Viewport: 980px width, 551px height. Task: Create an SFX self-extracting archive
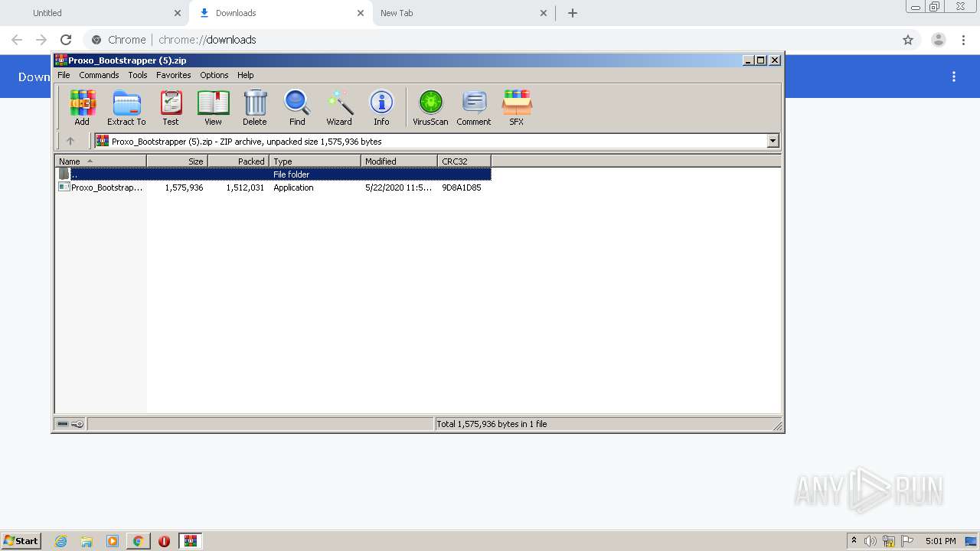tap(517, 107)
